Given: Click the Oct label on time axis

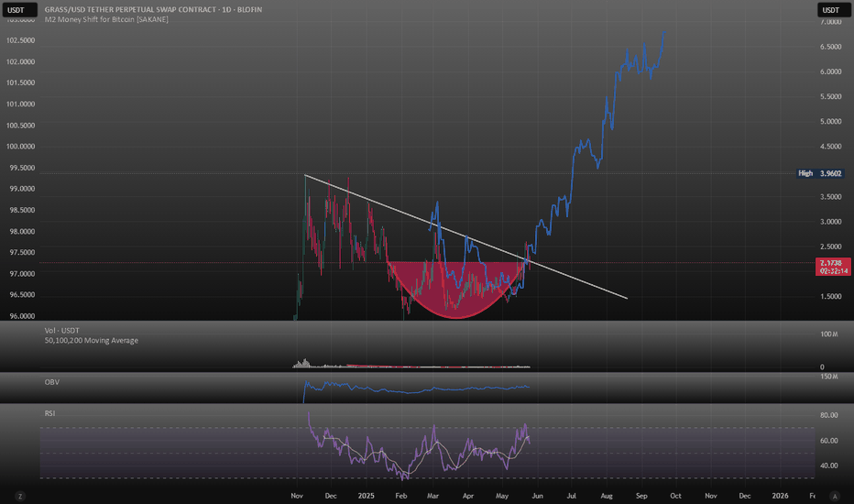Looking at the screenshot, I should tap(675, 496).
